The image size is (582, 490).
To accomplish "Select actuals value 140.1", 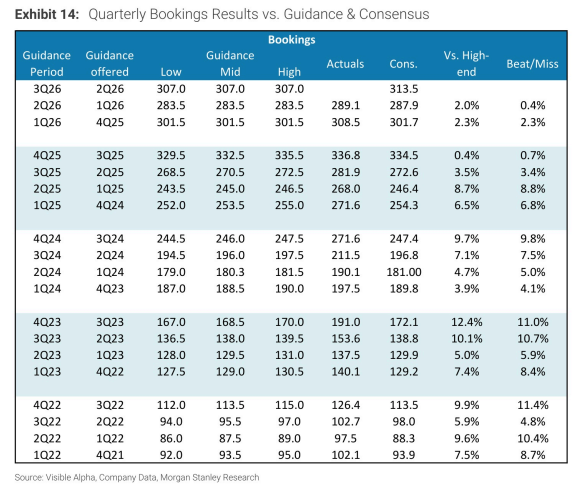I will [346, 372].
